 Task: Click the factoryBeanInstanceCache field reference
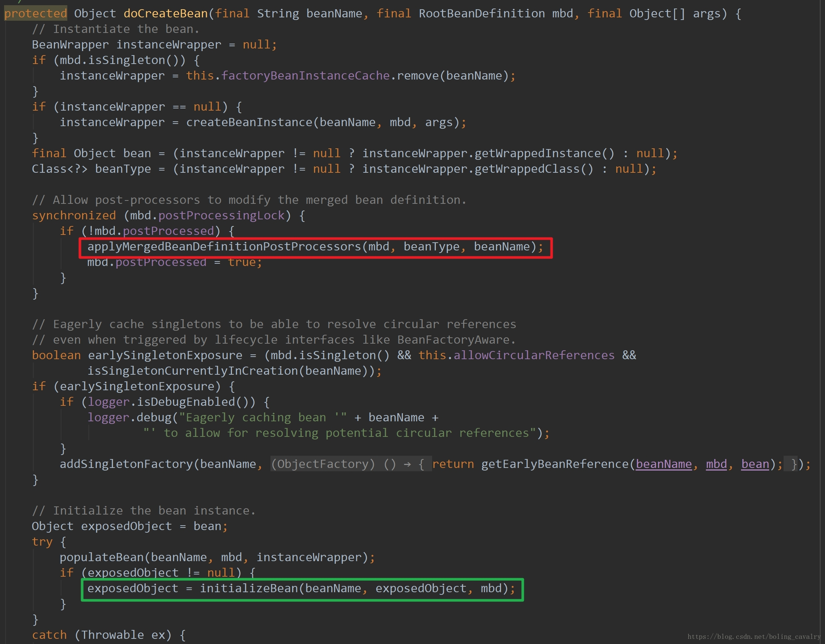click(x=305, y=75)
